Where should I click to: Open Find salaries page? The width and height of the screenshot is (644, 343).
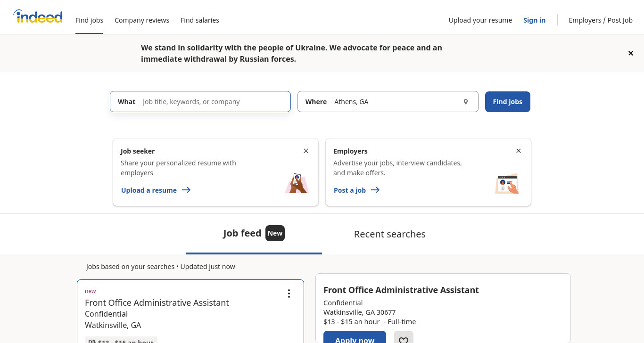(200, 20)
